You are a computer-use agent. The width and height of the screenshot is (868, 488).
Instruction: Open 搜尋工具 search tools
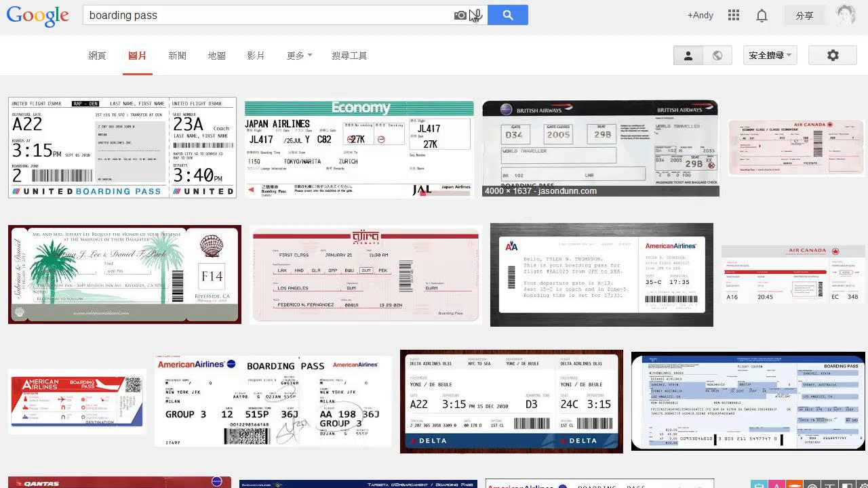[x=349, y=56]
